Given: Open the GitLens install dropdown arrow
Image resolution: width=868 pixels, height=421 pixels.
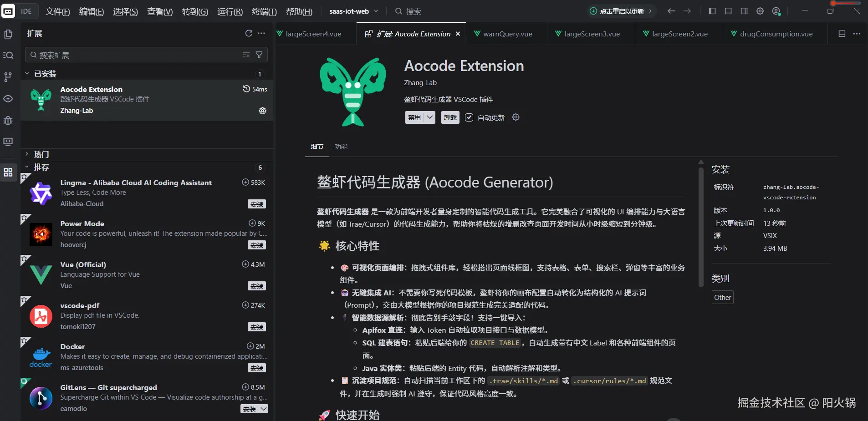Looking at the screenshot, I should coord(263,409).
